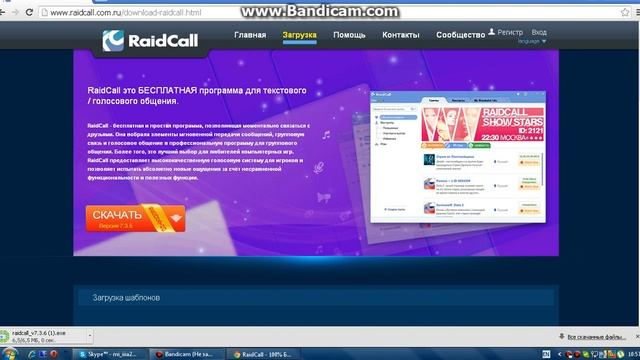Click the blue quick launch icon after Internet Explorer
This screenshot has width=640, height=360.
(x=42, y=354)
